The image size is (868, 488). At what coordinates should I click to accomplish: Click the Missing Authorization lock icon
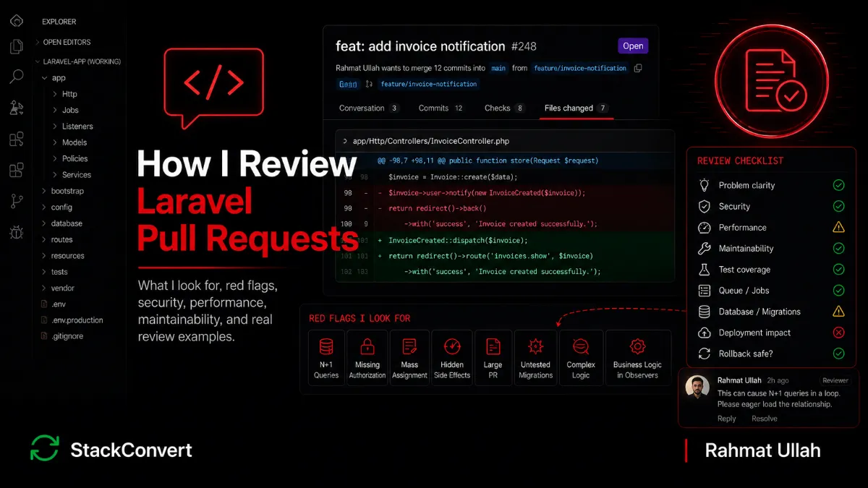coord(367,346)
